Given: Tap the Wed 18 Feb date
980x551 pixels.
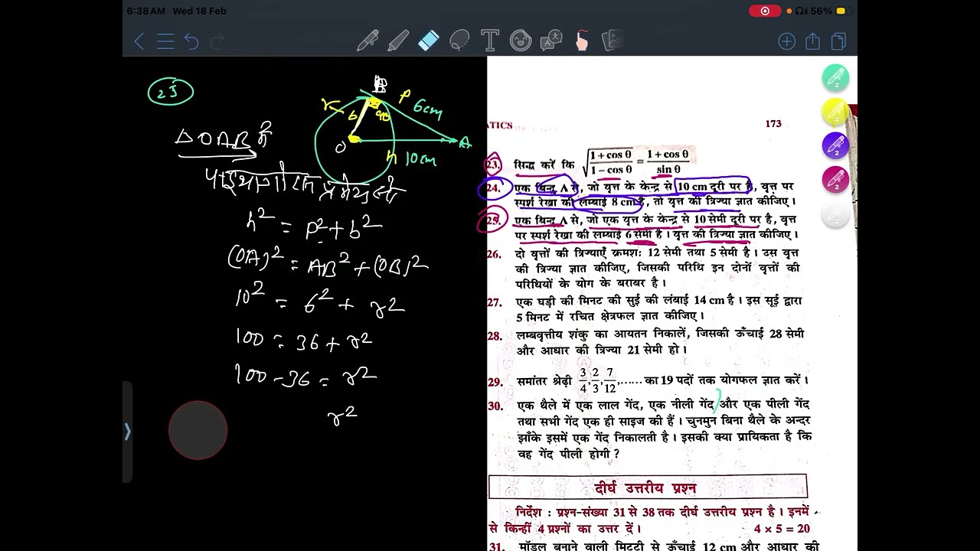Looking at the screenshot, I should (199, 11).
